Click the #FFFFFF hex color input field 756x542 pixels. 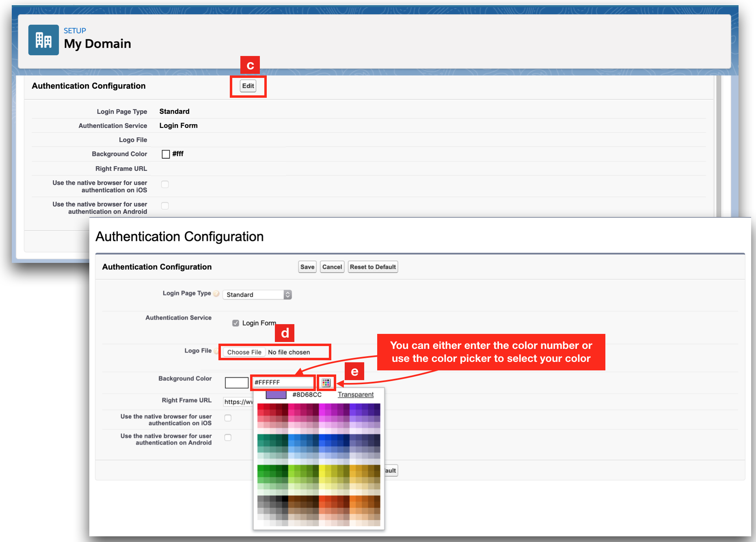pyautogui.click(x=283, y=382)
